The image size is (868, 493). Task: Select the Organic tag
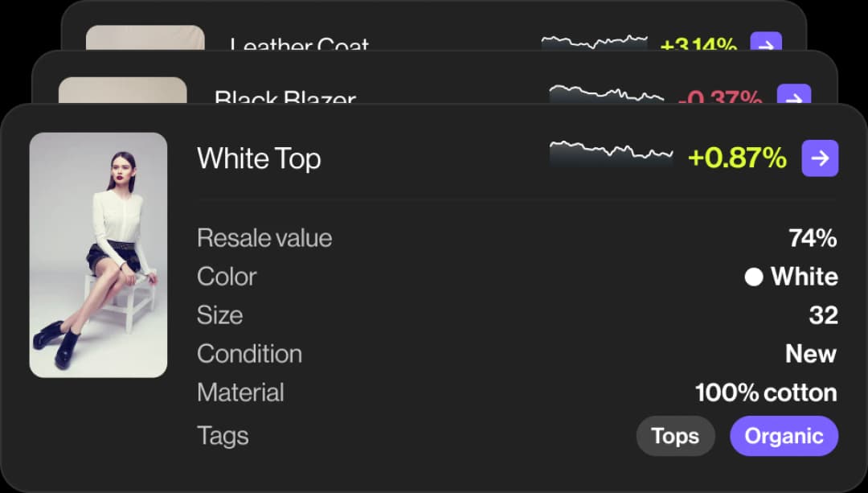[x=784, y=436]
